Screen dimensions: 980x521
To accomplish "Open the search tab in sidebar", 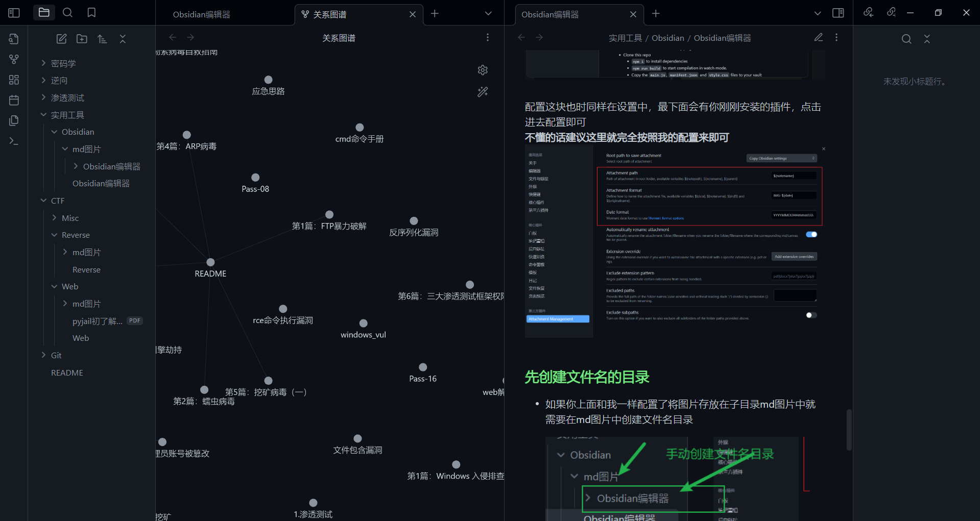I will pos(67,13).
